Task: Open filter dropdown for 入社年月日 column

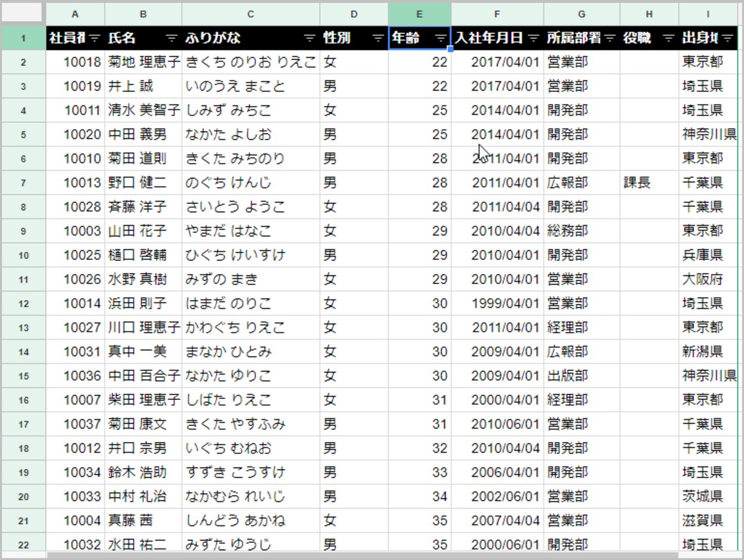Action: [x=534, y=38]
